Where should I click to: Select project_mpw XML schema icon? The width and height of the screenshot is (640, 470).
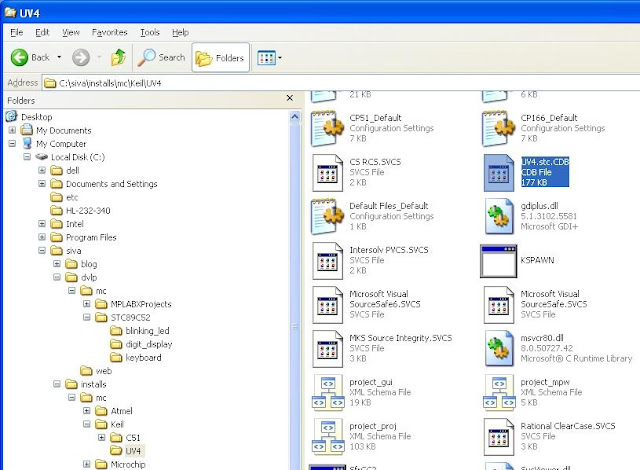pos(500,392)
